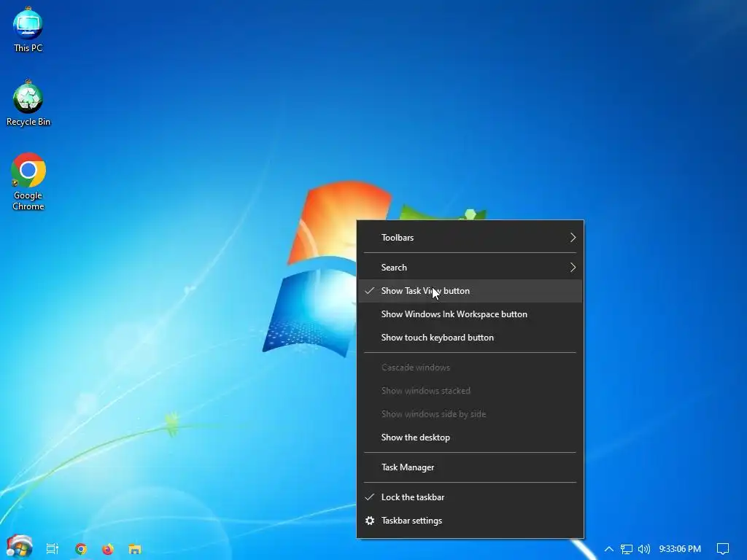The width and height of the screenshot is (747, 560).
Task: Launch Chrome from the taskbar
Action: 81,549
